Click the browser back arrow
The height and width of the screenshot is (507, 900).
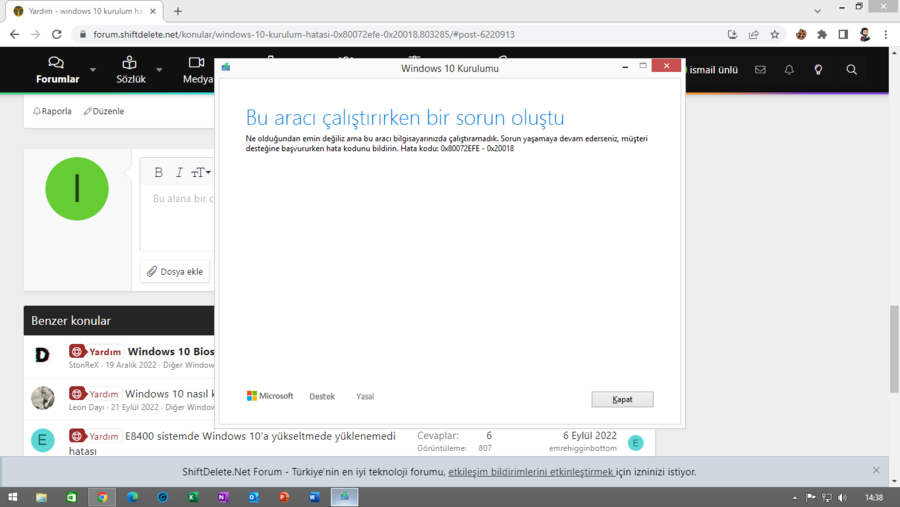(14, 34)
